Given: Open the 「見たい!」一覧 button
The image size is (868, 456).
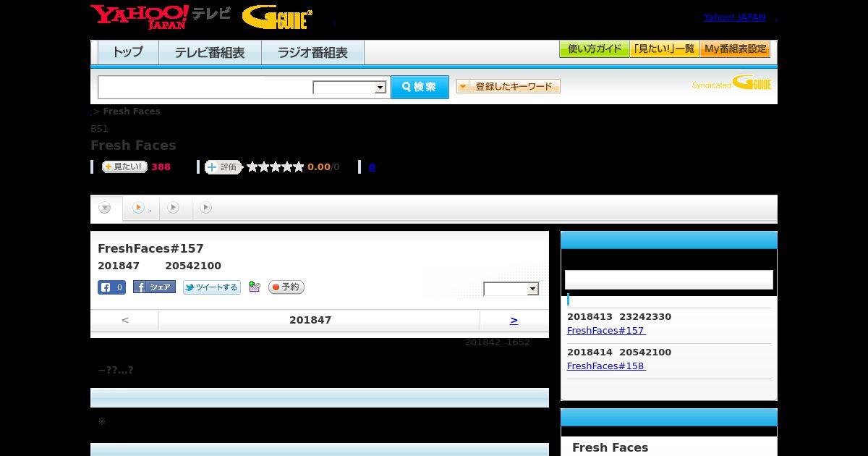Looking at the screenshot, I should click(664, 49).
